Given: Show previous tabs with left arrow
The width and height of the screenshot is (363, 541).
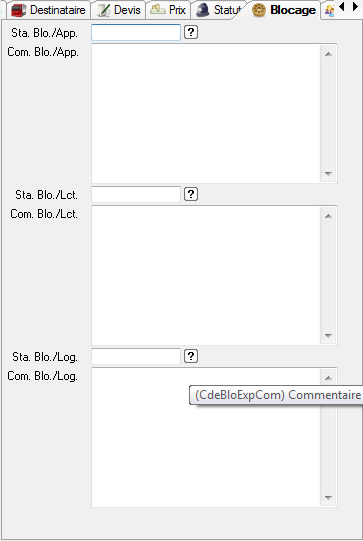Looking at the screenshot, I should [x=342, y=6].
